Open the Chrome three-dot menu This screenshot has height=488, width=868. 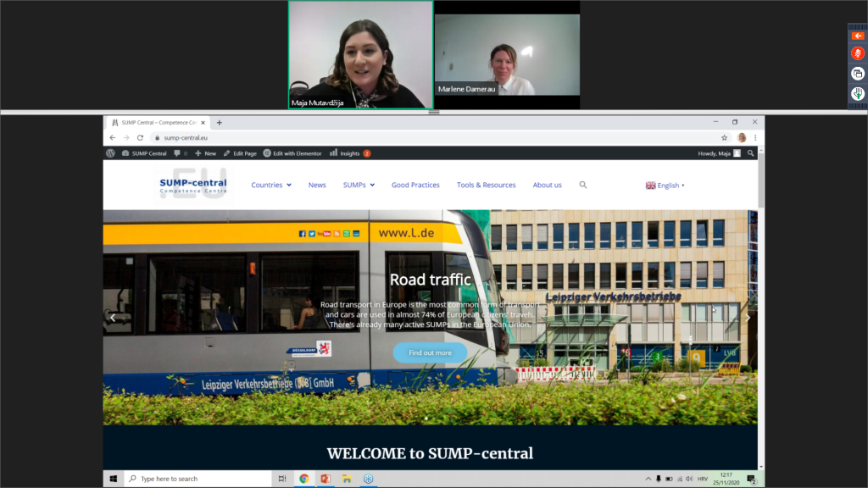click(x=755, y=138)
